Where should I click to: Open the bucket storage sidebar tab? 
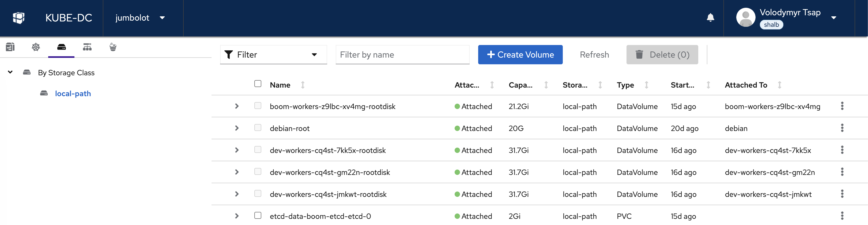(113, 47)
